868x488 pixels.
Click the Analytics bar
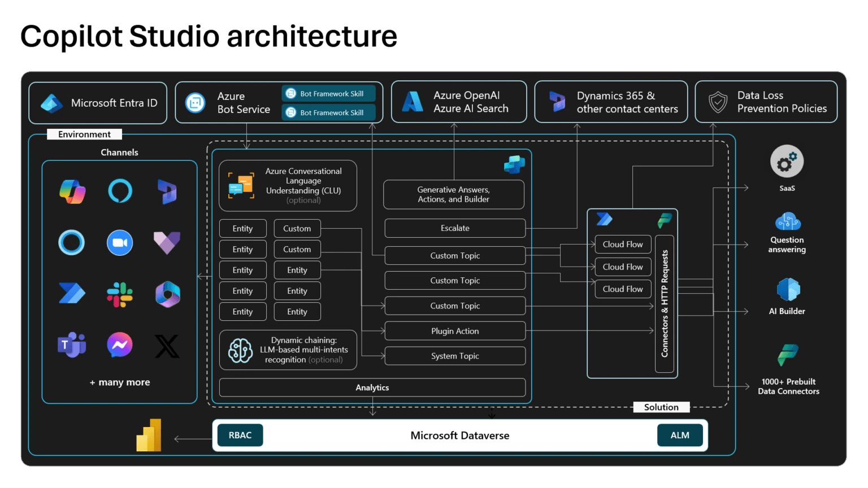[x=372, y=387]
